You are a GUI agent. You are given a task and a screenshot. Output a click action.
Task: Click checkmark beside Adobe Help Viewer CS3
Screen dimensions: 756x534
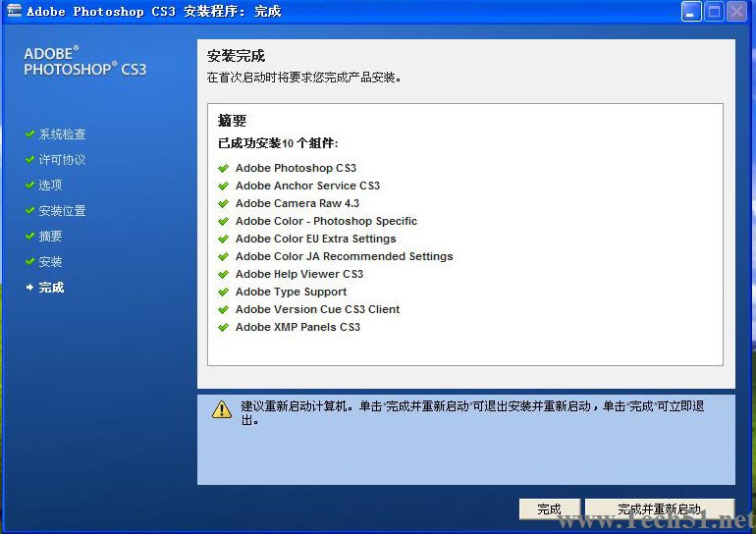(223, 274)
